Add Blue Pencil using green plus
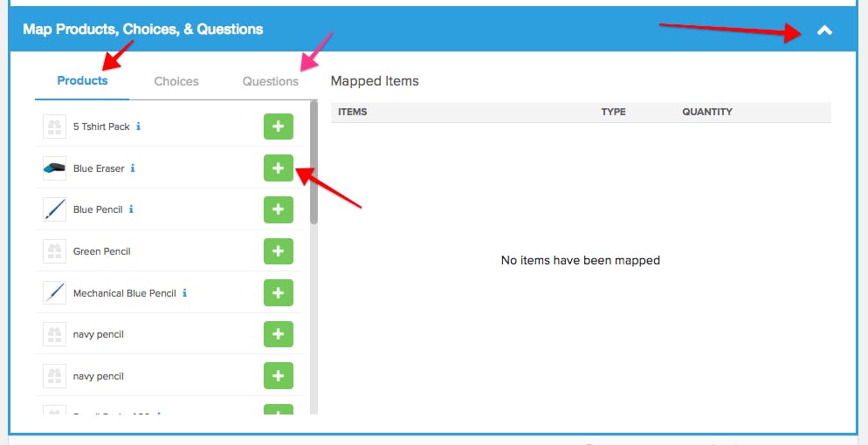868x445 pixels. [278, 209]
